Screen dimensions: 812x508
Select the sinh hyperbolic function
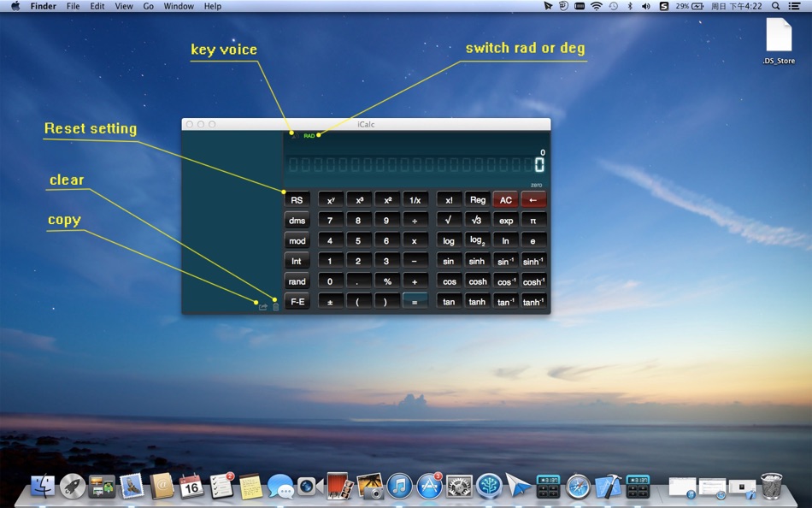coord(477,260)
